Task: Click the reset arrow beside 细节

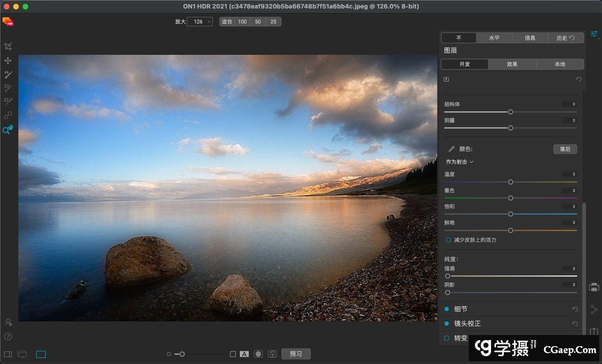Action: pyautogui.click(x=575, y=309)
